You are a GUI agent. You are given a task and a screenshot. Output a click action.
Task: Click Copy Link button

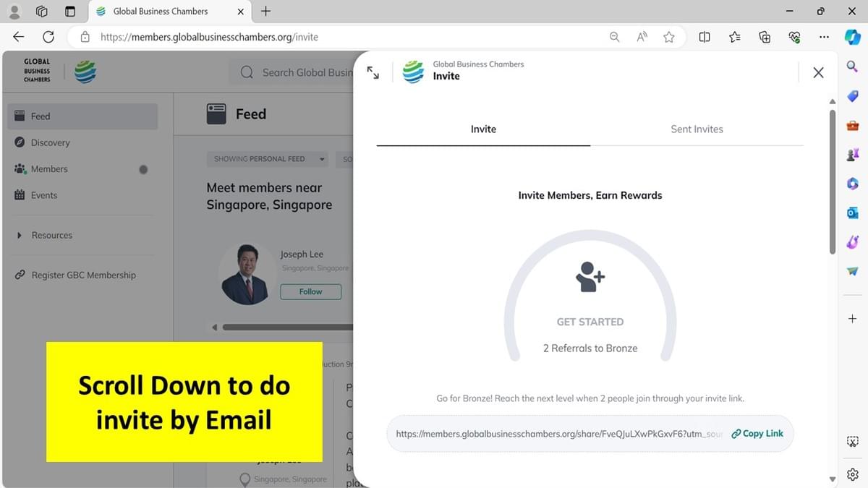[x=757, y=434]
